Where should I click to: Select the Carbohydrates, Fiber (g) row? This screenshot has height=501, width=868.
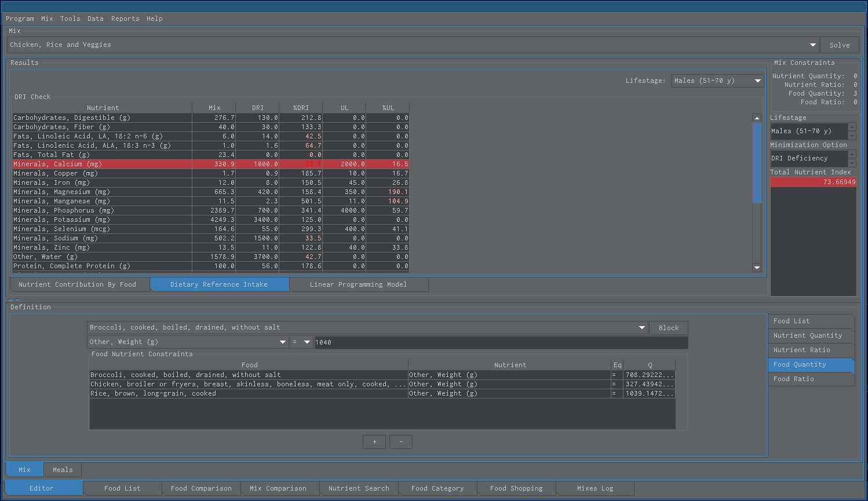211,127
